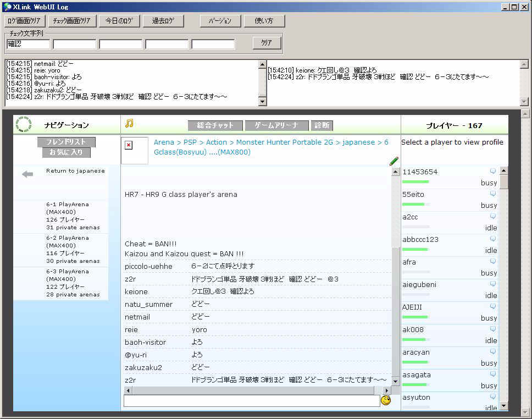Open the smiley emoticon picker

(x=386, y=400)
